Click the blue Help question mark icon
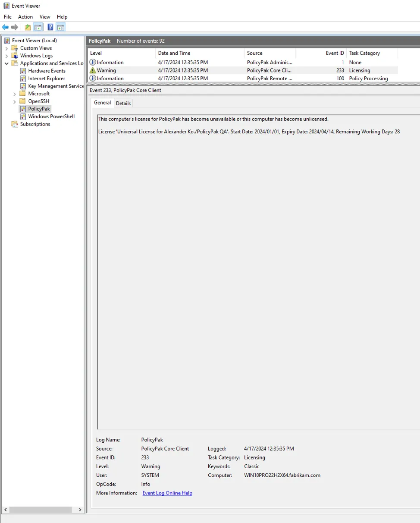Screen dimensions: 420x523 50,28
